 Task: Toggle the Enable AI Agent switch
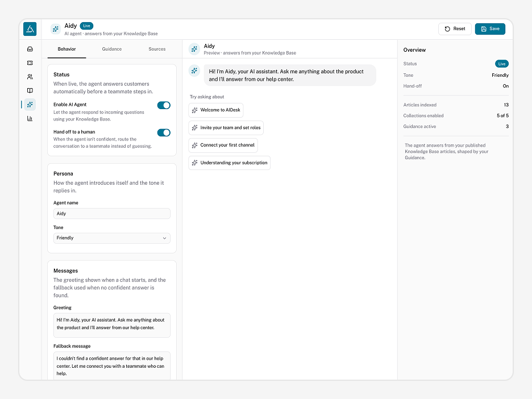[164, 105]
